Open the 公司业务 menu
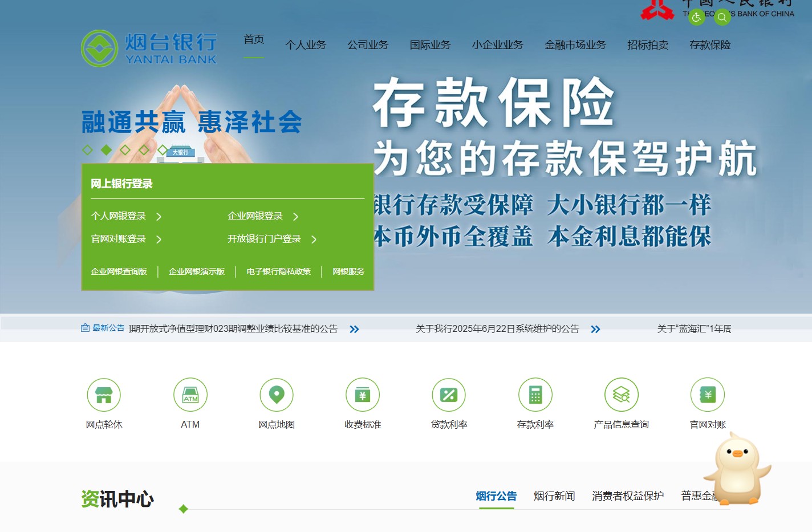 click(368, 44)
